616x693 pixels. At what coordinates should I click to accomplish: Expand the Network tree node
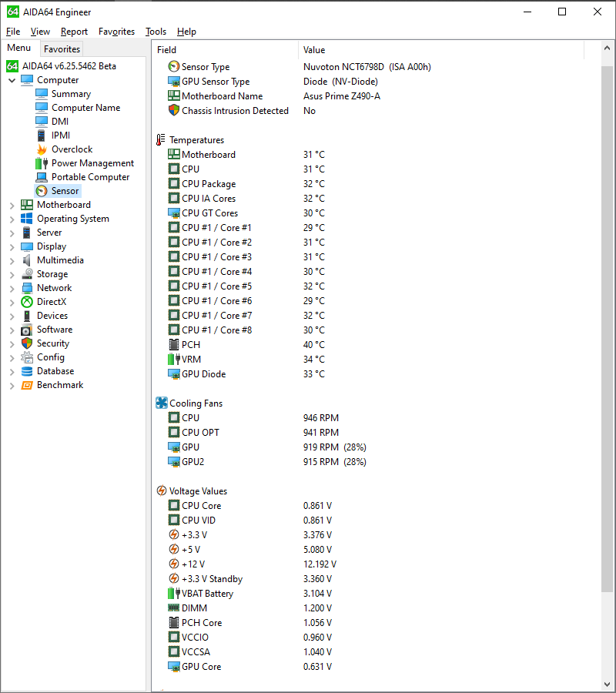tap(12, 288)
